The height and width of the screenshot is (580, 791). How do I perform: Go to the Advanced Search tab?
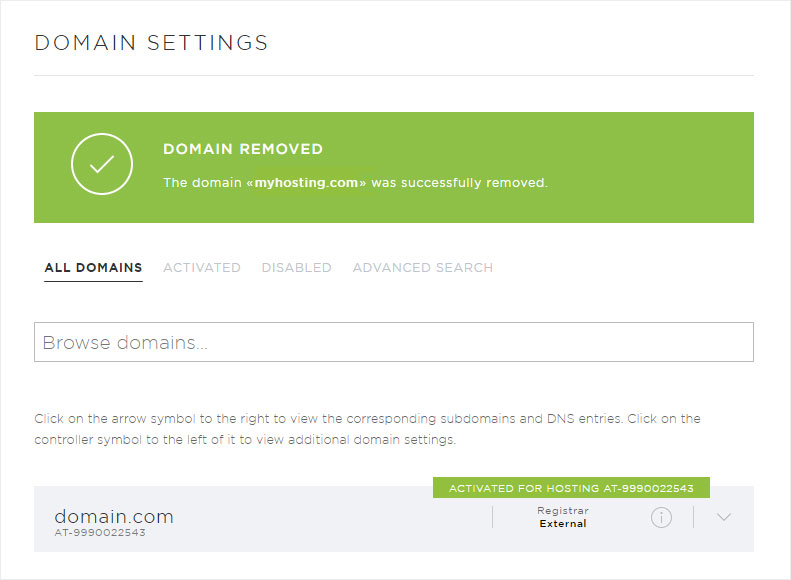[423, 267]
